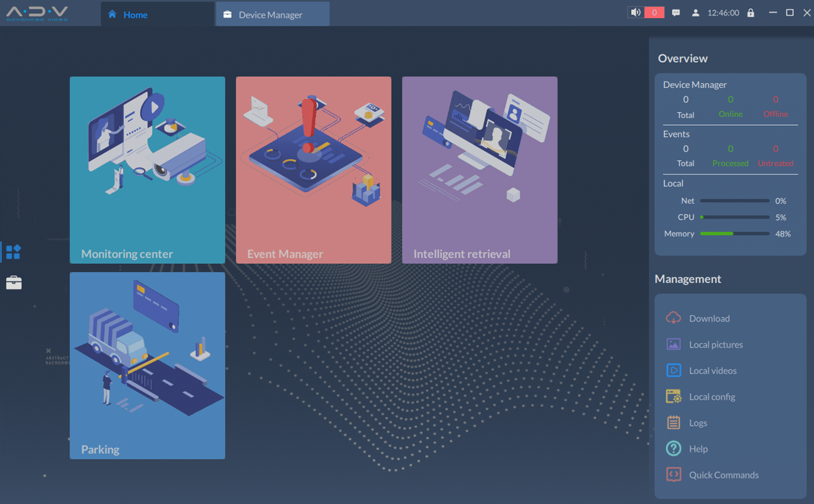Launch the Intelligent retrieval tile
The height and width of the screenshot is (504, 814).
click(x=479, y=170)
